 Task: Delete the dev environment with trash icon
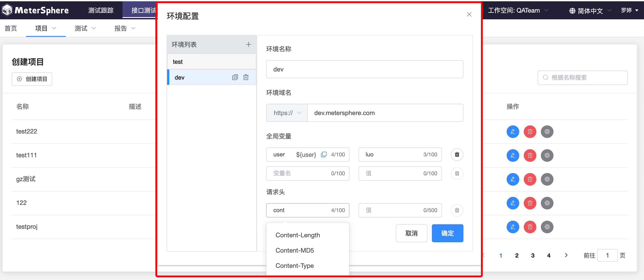pos(246,77)
